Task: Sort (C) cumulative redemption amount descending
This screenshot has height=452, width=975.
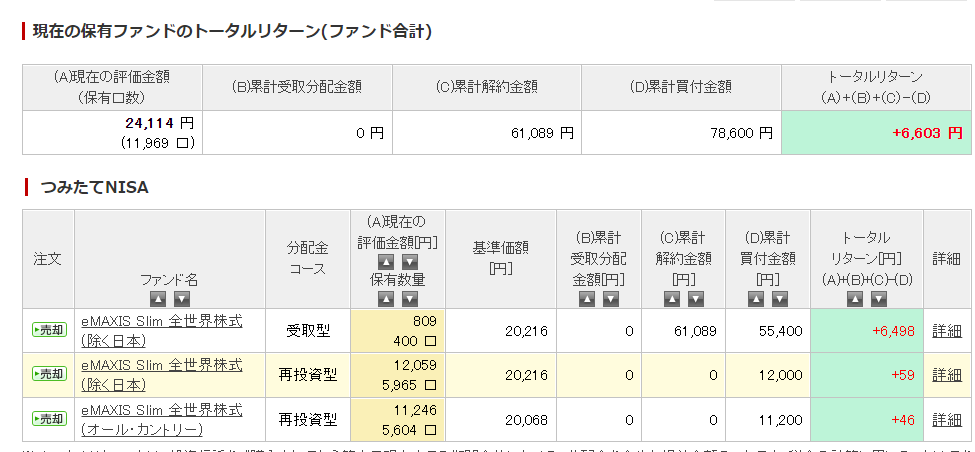Action: pyautogui.click(x=696, y=299)
